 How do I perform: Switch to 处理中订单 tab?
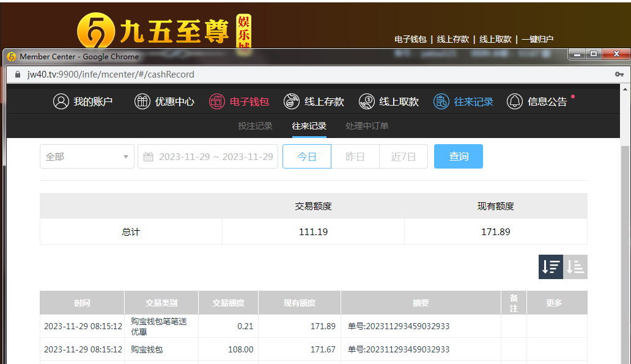click(367, 126)
